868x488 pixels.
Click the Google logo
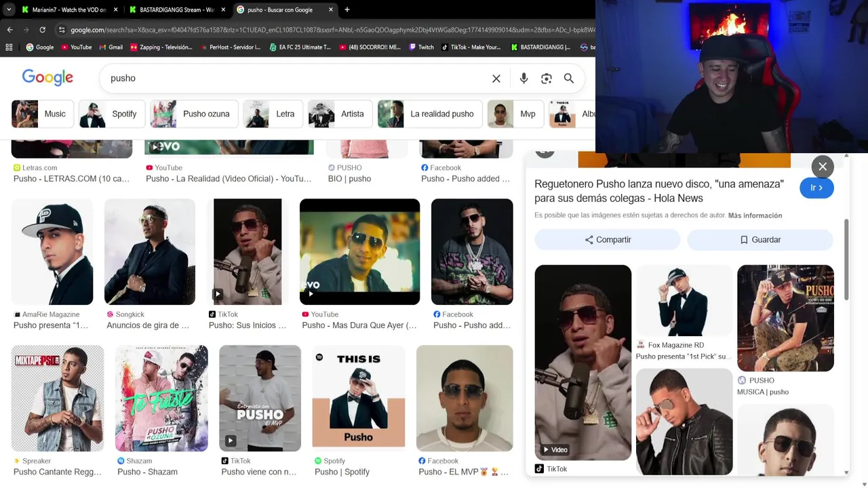(47, 78)
